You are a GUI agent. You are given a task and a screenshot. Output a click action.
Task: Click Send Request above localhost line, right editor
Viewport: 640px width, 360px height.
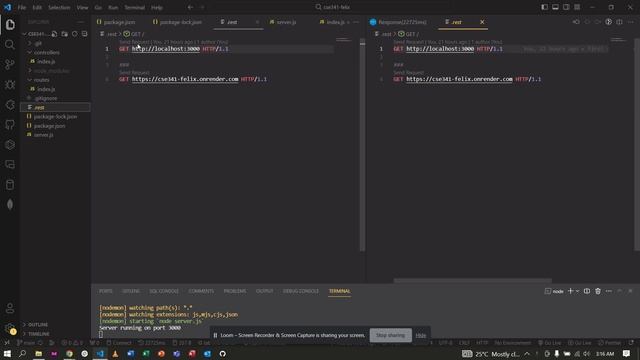[x=409, y=42]
